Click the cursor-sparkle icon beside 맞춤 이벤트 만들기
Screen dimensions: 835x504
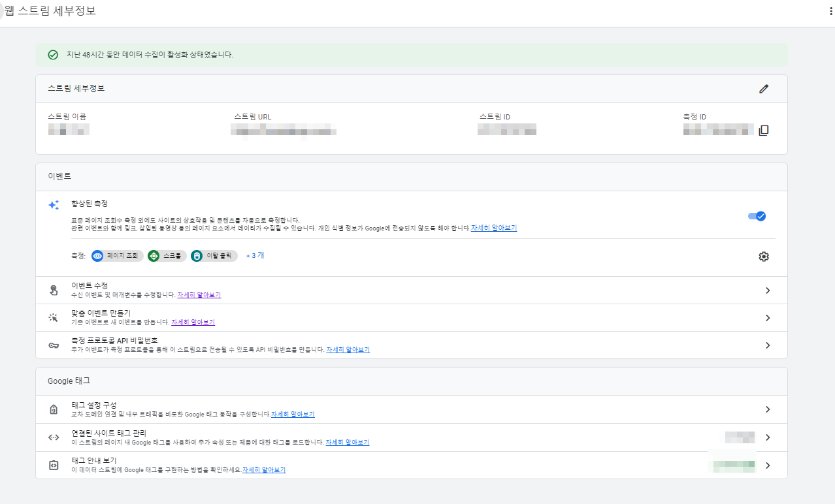54,318
